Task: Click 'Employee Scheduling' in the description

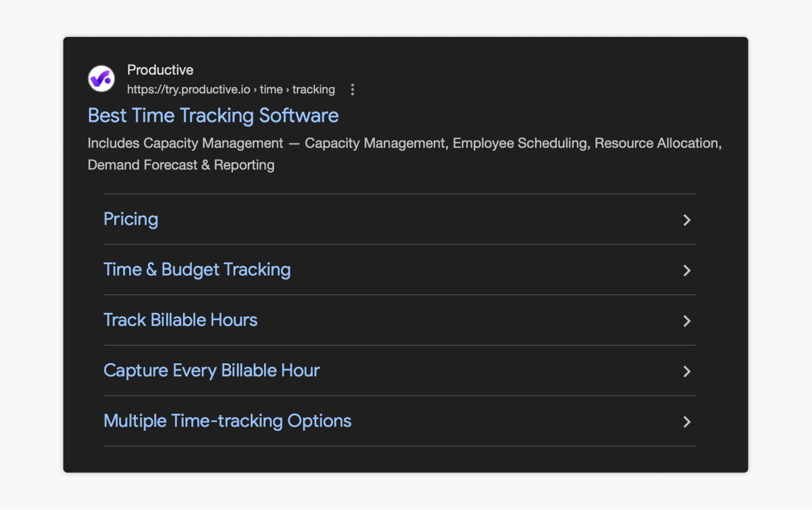Action: [520, 143]
